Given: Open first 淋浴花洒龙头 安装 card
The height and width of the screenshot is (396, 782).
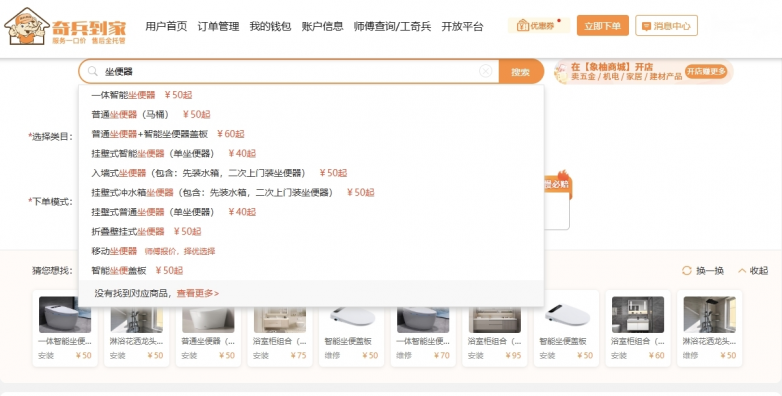Looking at the screenshot, I should 137,328.
